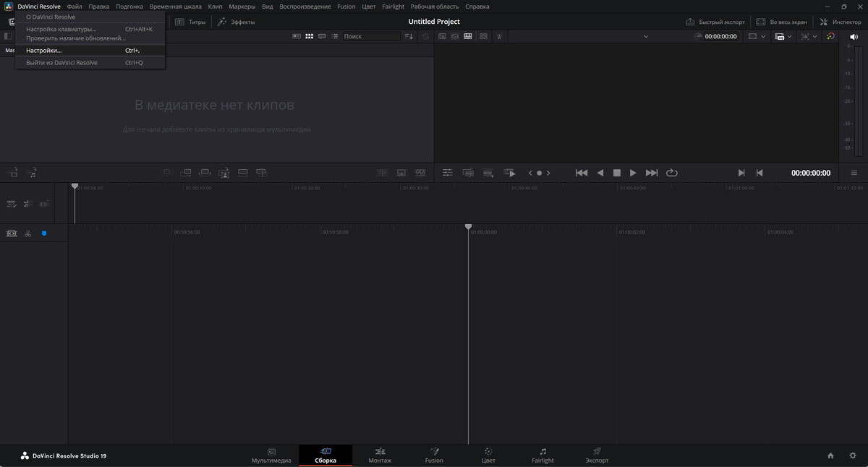The height and width of the screenshot is (467, 868).
Task: Jump to the first frame
Action: (582, 173)
